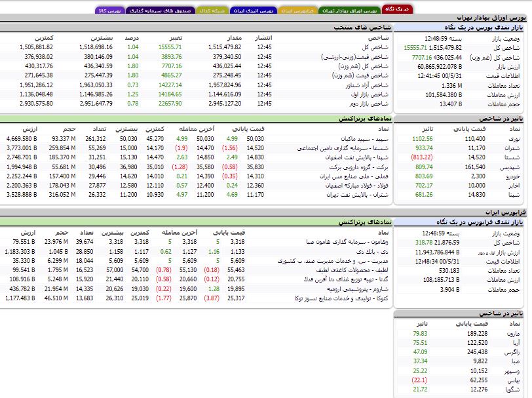Select Farabourse market value '11,943,786.844 B'
Viewport: 532px width, 398px height.
pos(438,252)
